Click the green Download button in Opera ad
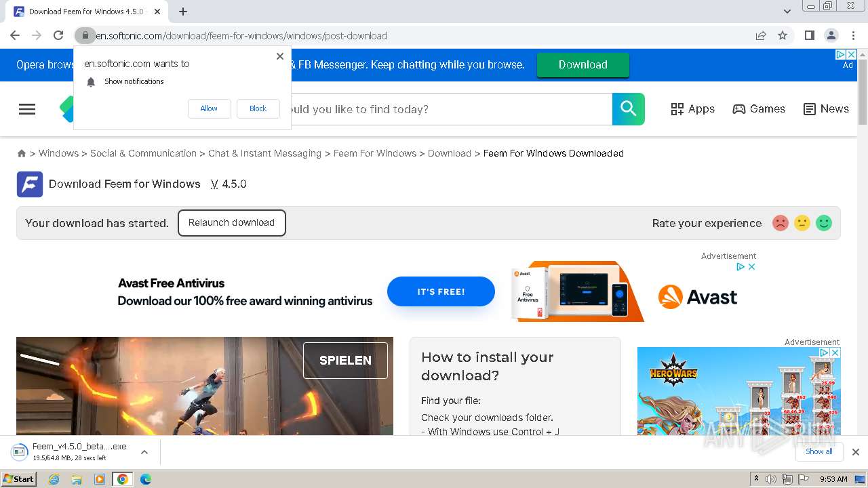 tap(583, 65)
